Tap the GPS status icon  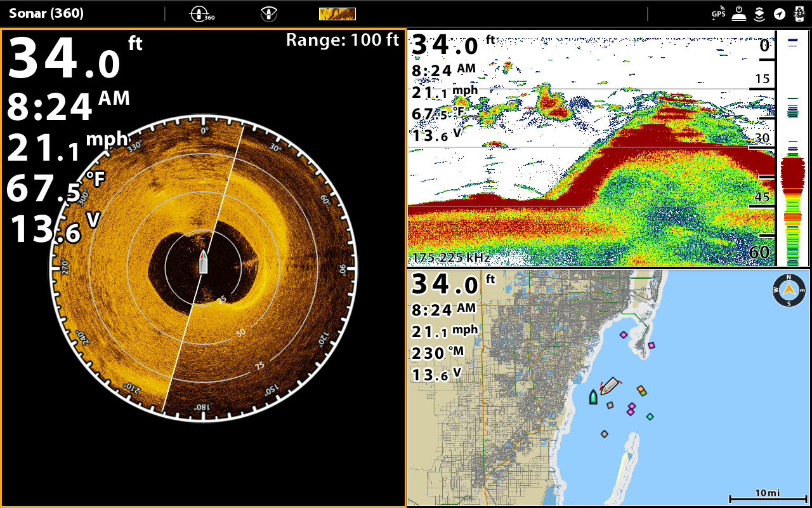718,13
